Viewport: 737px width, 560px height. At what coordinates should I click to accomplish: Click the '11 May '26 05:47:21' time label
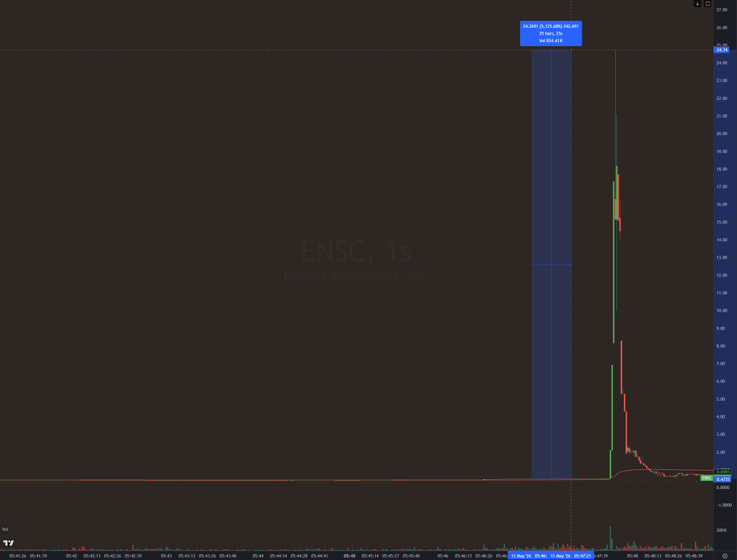click(571, 555)
